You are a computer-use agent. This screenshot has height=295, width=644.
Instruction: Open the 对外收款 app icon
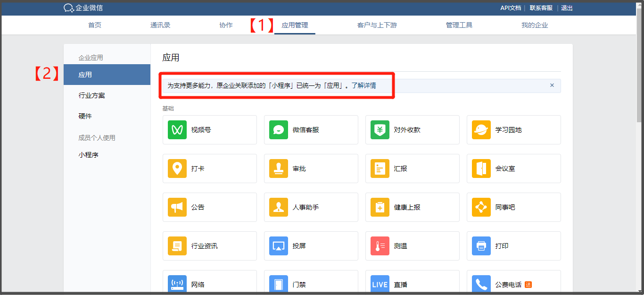tap(380, 130)
